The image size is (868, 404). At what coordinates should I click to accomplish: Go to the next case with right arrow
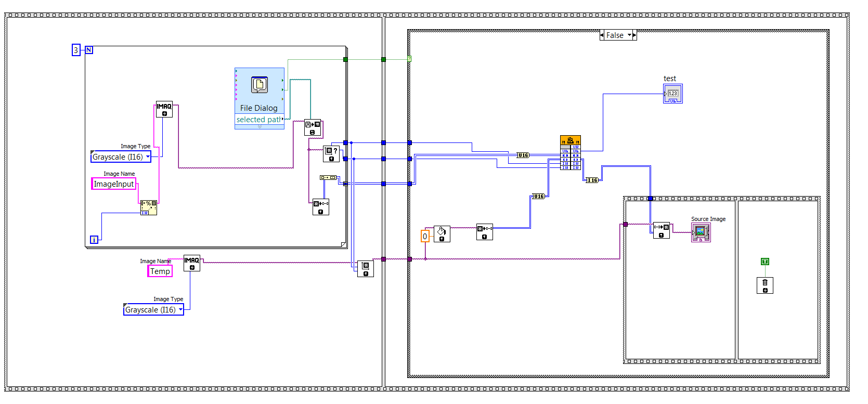634,35
